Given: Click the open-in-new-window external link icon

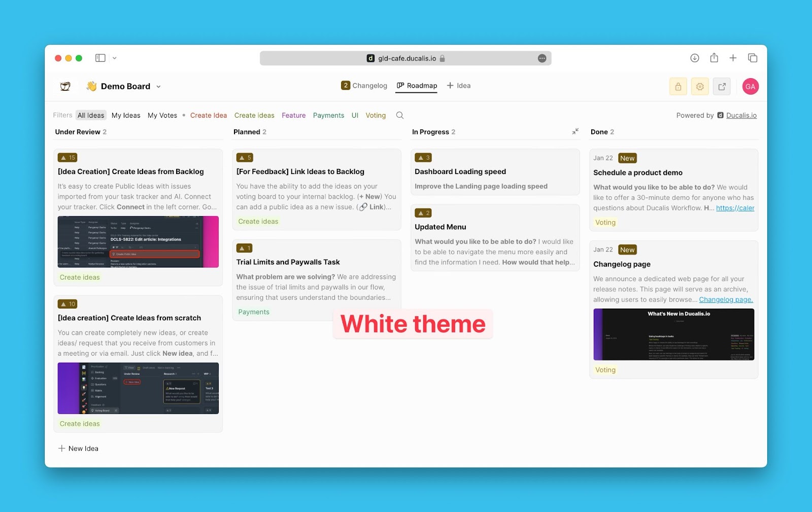Looking at the screenshot, I should pos(722,87).
